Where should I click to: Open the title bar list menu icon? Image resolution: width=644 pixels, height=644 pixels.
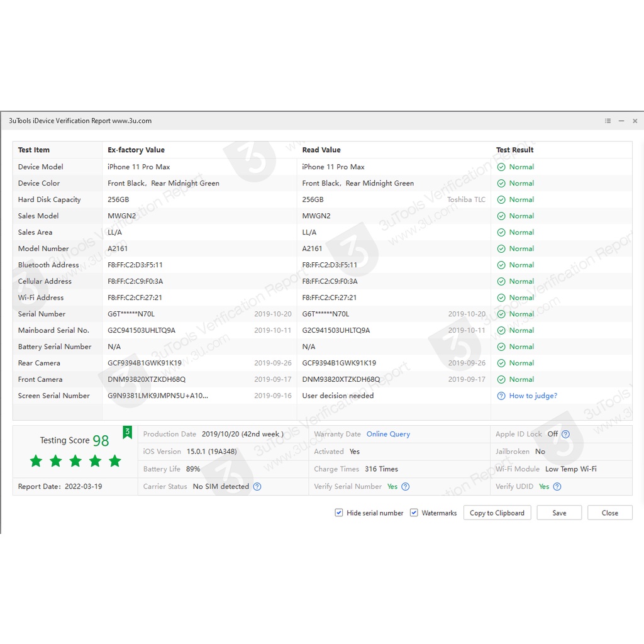click(608, 121)
